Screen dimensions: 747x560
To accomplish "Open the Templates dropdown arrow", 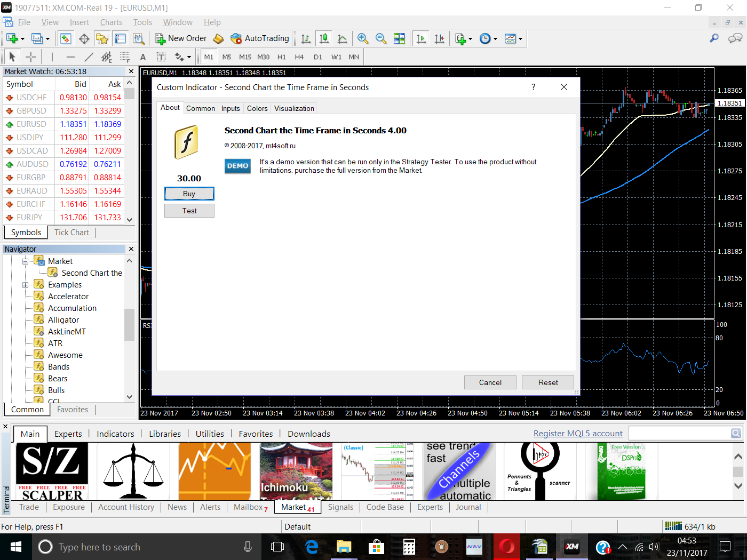I will click(520, 39).
